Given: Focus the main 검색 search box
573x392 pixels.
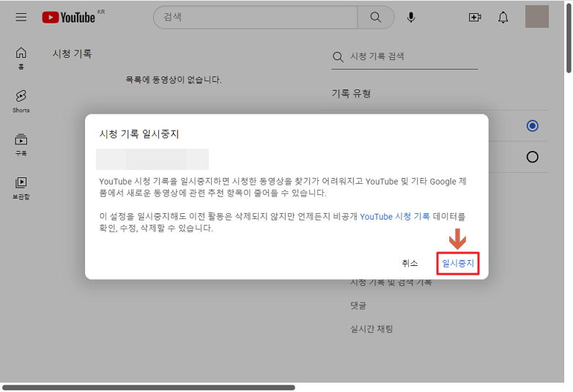Looking at the screenshot, I should [255, 17].
